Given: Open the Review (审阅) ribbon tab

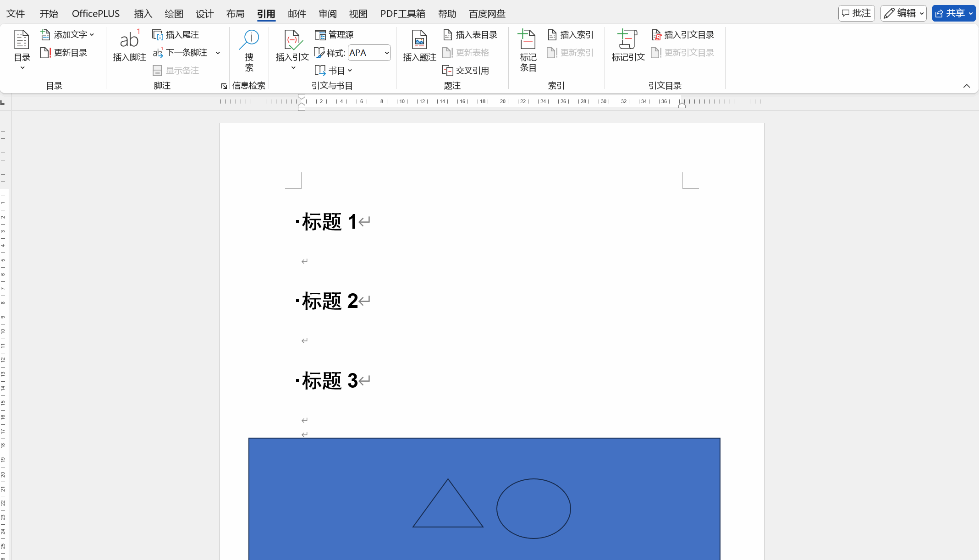Looking at the screenshot, I should point(327,14).
